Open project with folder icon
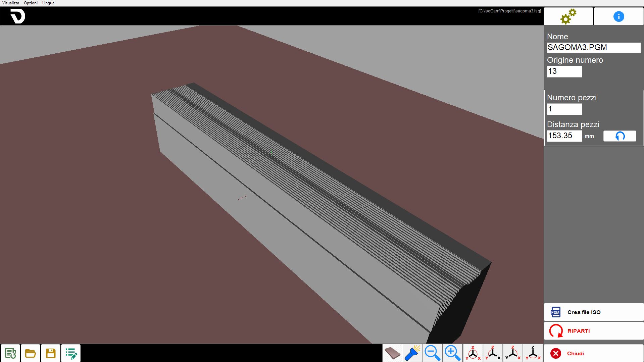This screenshot has width=644, height=362. click(x=31, y=353)
